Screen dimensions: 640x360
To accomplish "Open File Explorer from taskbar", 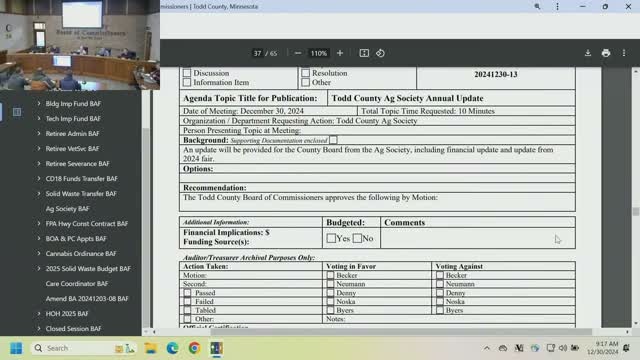I will (x=151, y=348).
